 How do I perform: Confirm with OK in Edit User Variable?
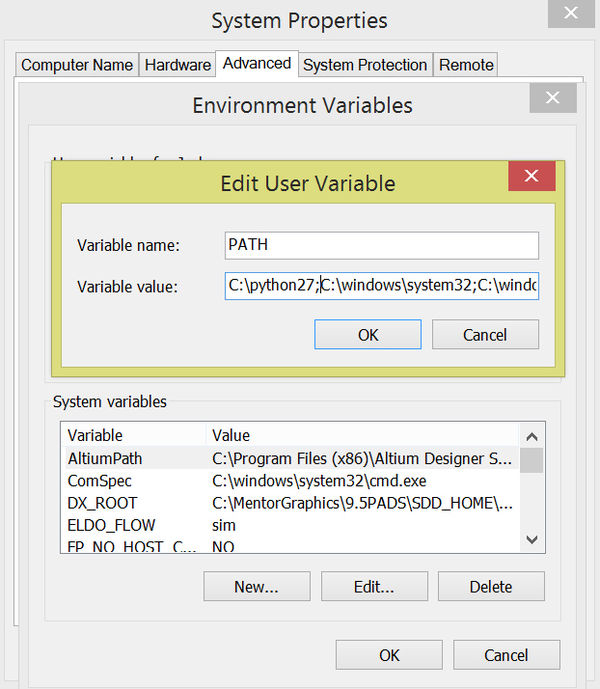tap(368, 335)
